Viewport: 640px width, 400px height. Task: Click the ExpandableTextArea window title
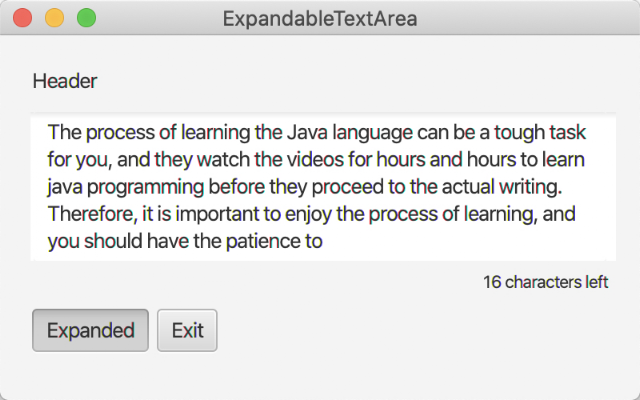320,19
